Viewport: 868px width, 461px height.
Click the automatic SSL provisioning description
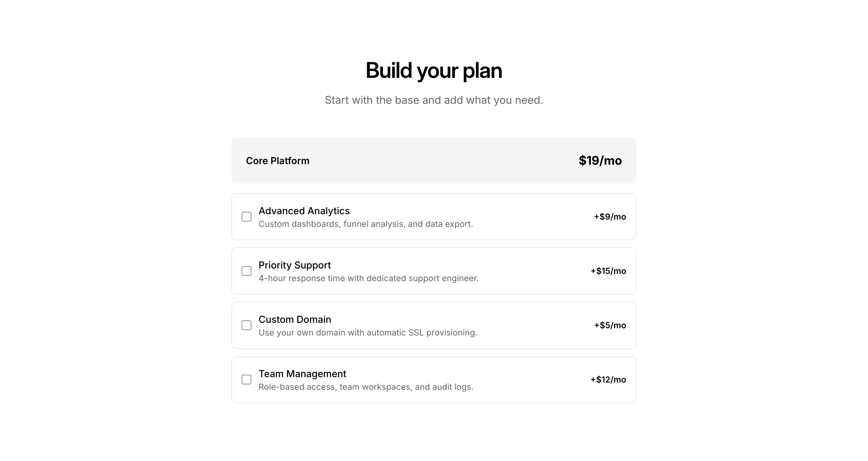pos(368,332)
